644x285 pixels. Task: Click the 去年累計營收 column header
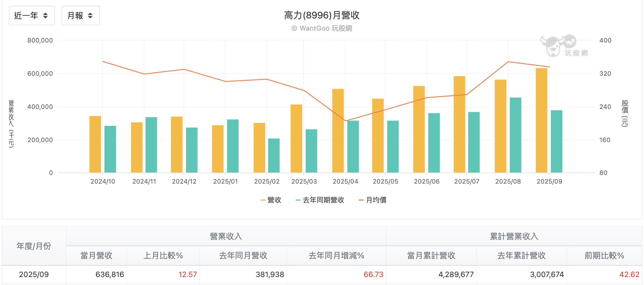[521, 256]
